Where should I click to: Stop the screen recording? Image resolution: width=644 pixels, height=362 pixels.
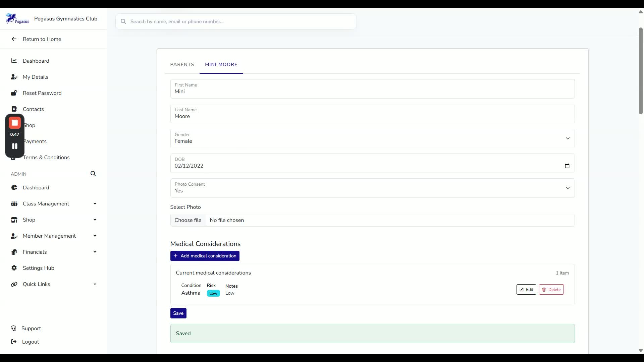click(15, 123)
